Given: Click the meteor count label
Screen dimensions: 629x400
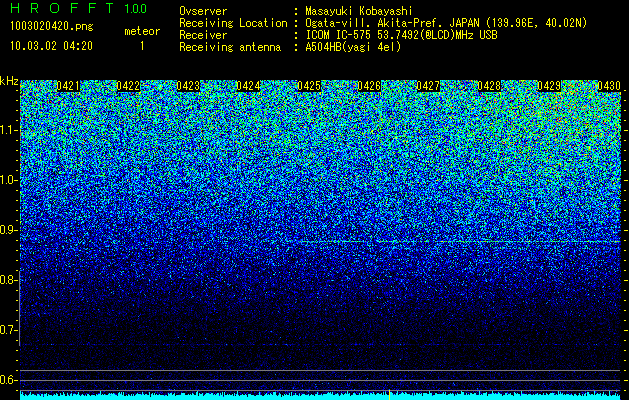Looking at the screenshot, I should [142, 31].
